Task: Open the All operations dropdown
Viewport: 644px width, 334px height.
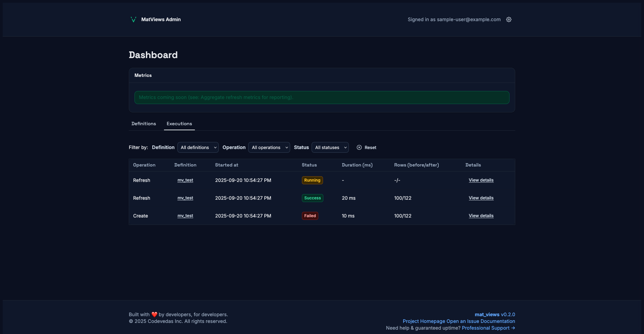Action: tap(269, 147)
